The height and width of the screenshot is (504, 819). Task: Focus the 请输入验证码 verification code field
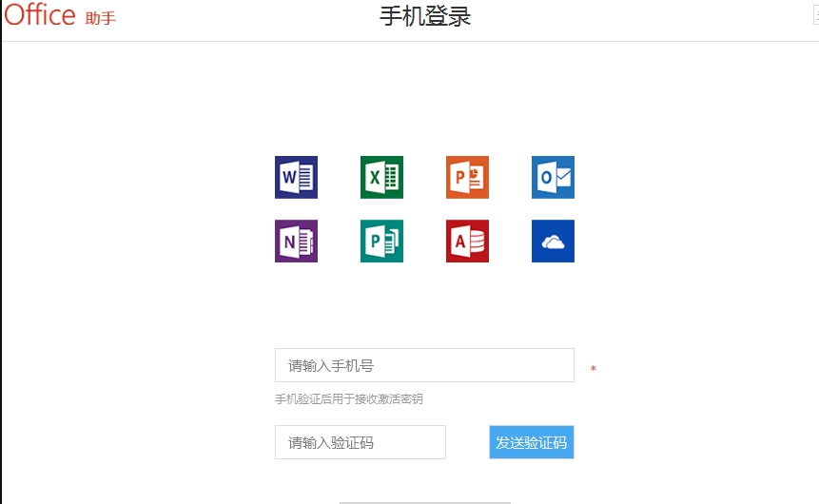pyautogui.click(x=361, y=442)
